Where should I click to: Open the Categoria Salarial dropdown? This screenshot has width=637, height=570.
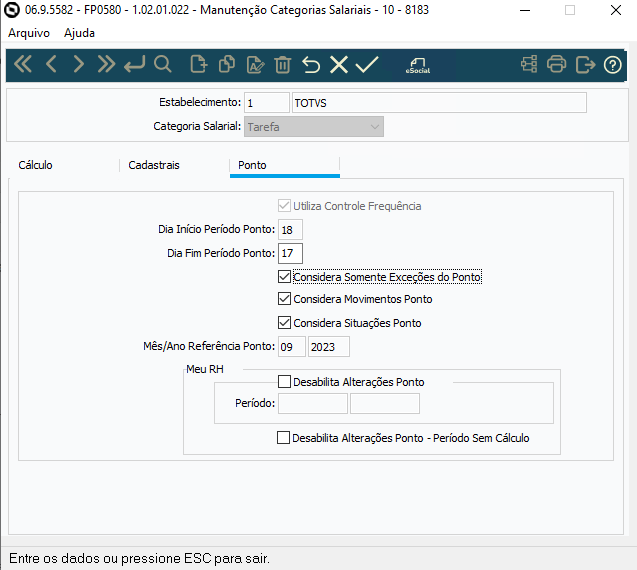tap(314, 127)
